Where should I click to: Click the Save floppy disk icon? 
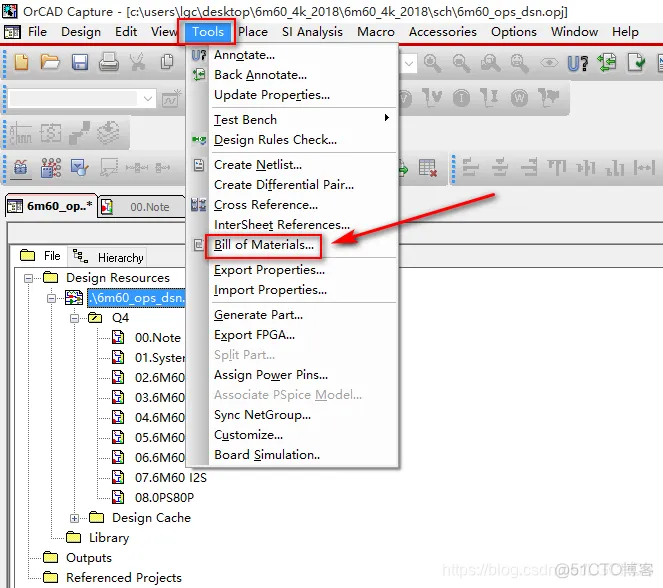(x=79, y=63)
